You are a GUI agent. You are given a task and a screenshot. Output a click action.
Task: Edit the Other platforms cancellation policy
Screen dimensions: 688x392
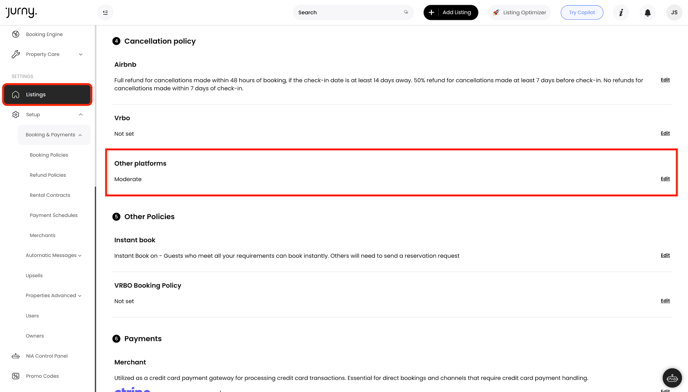(665, 179)
